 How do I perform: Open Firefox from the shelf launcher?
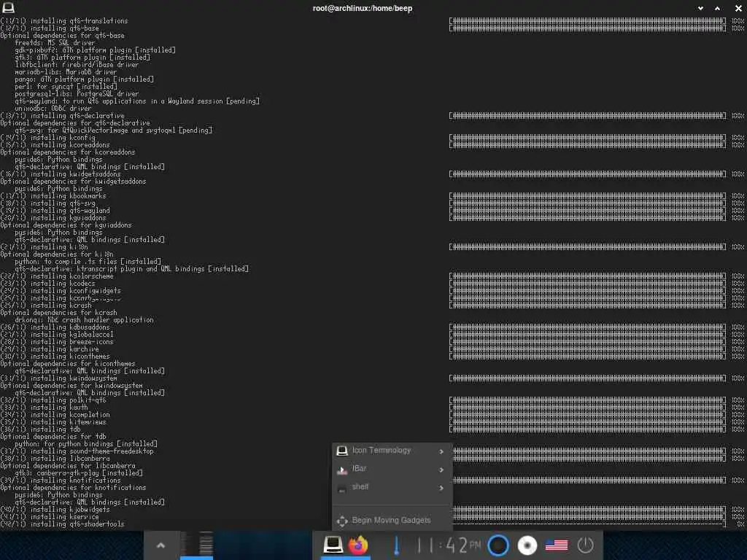click(x=358, y=545)
